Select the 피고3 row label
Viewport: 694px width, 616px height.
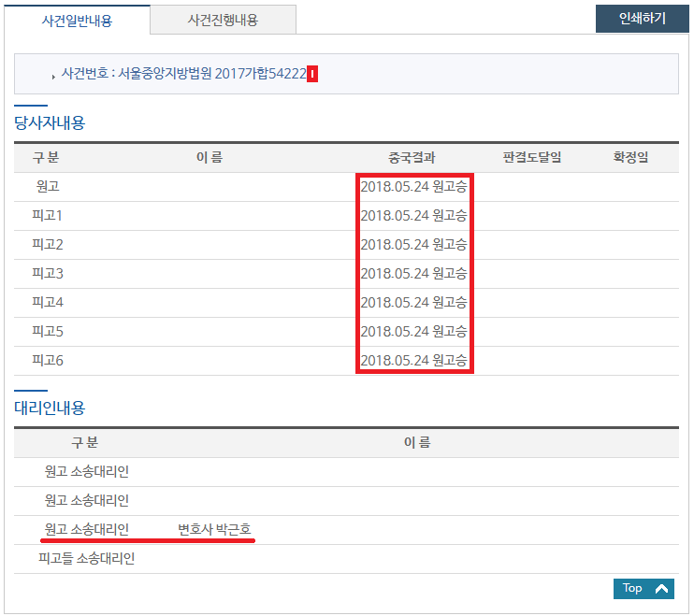[48, 274]
